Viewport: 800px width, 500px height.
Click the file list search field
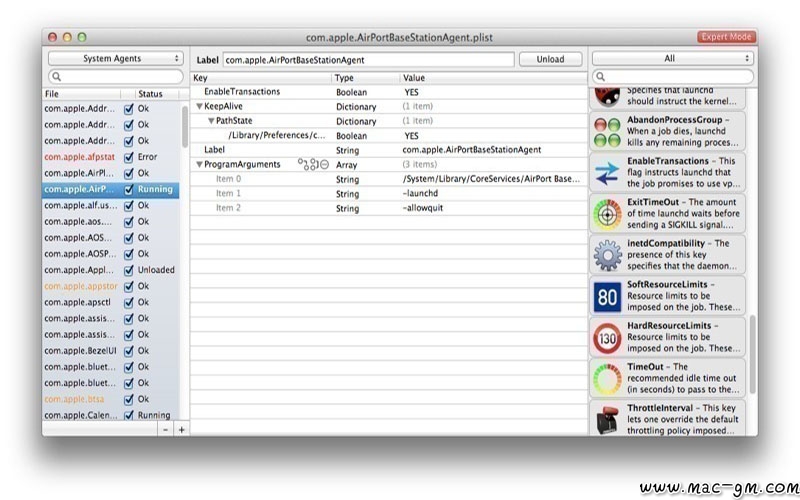(x=116, y=77)
